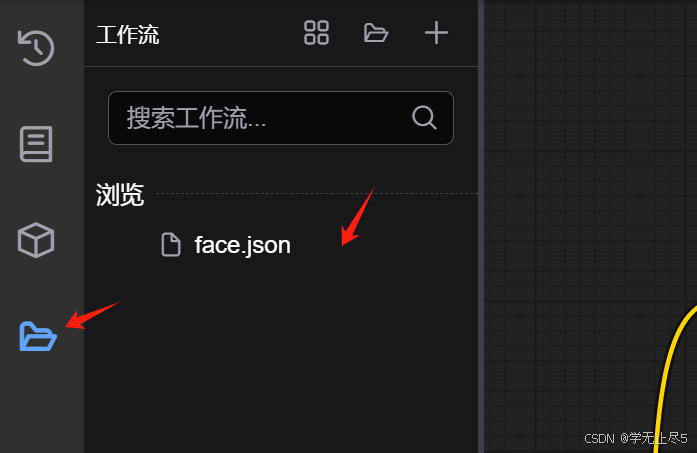Open the face.json workflow
The width and height of the screenshot is (697, 453).
[243, 245]
